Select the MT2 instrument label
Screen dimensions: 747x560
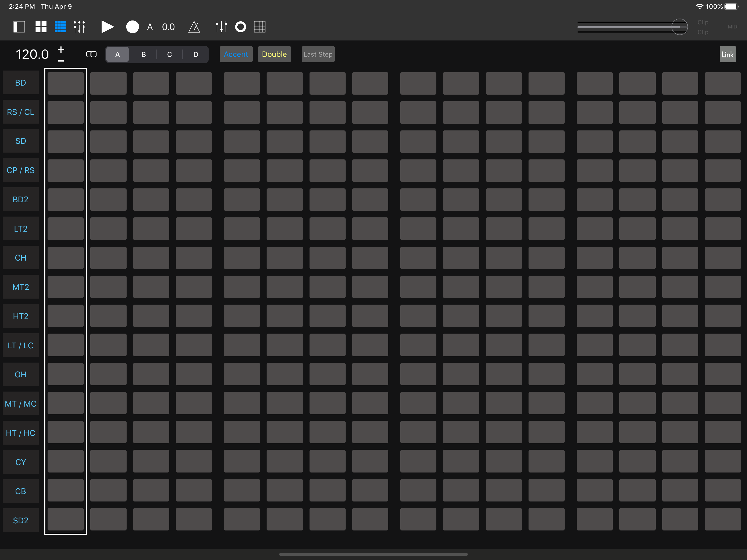[21, 287]
